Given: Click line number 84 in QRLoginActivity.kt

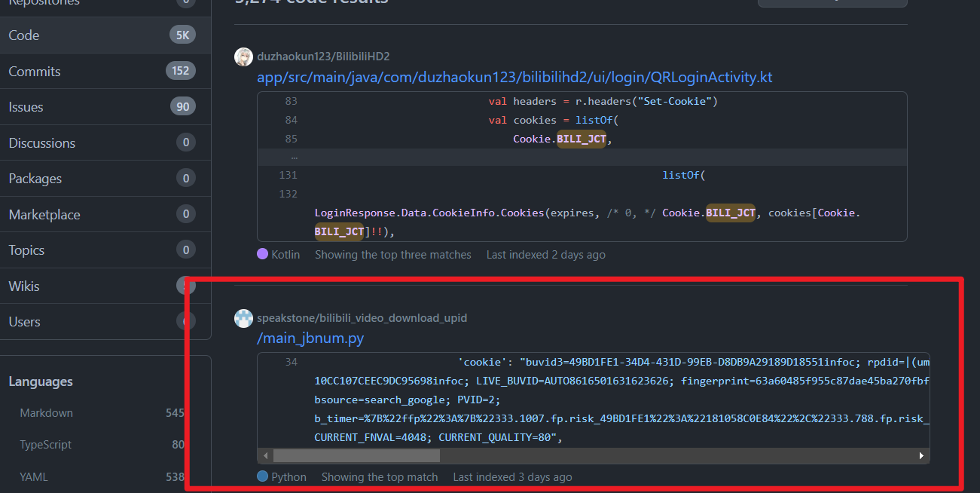Looking at the screenshot, I should [291, 120].
